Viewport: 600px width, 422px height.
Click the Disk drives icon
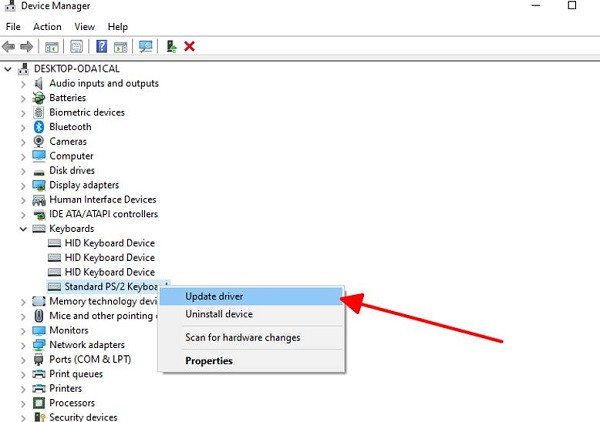click(39, 172)
